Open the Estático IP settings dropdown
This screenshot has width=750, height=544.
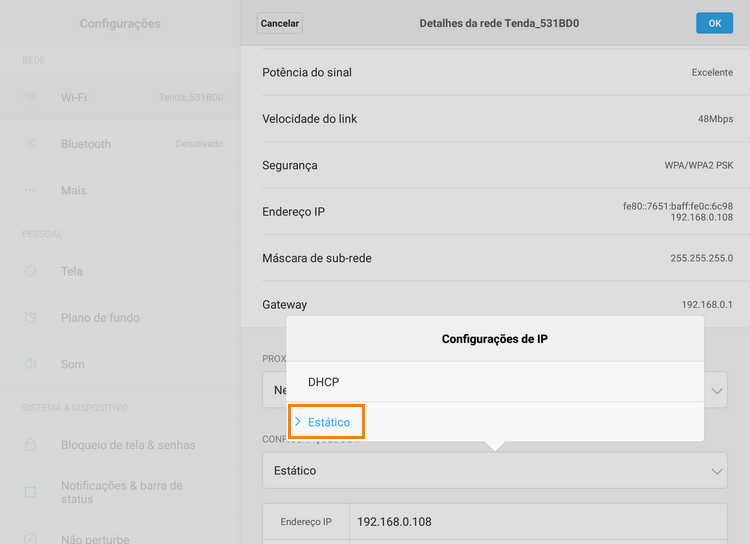495,470
